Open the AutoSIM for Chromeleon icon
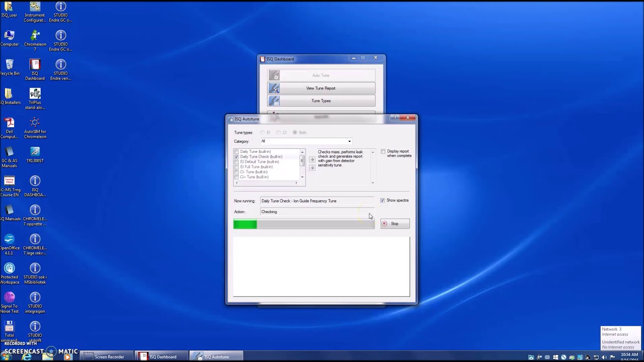 35,128
